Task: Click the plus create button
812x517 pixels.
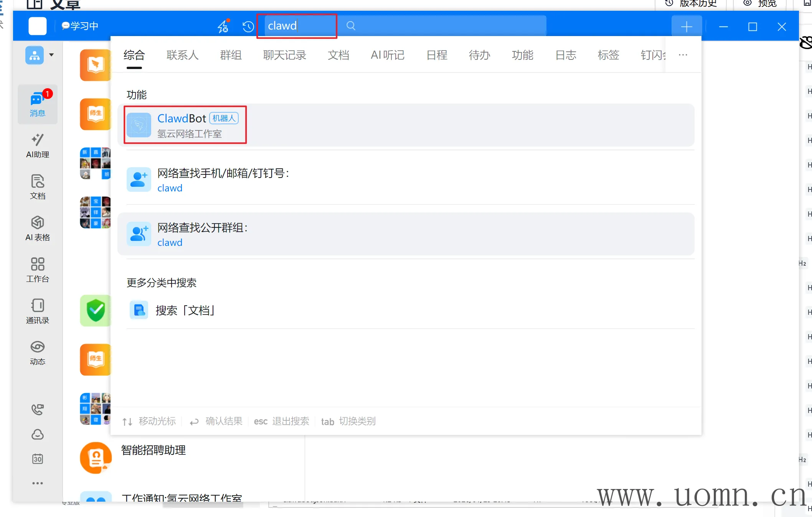Action: 686,26
